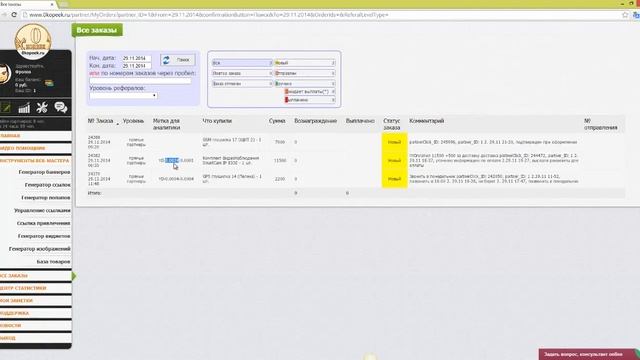Click the yellow Новый status of order 24382
640x360 pixels.
394,160
